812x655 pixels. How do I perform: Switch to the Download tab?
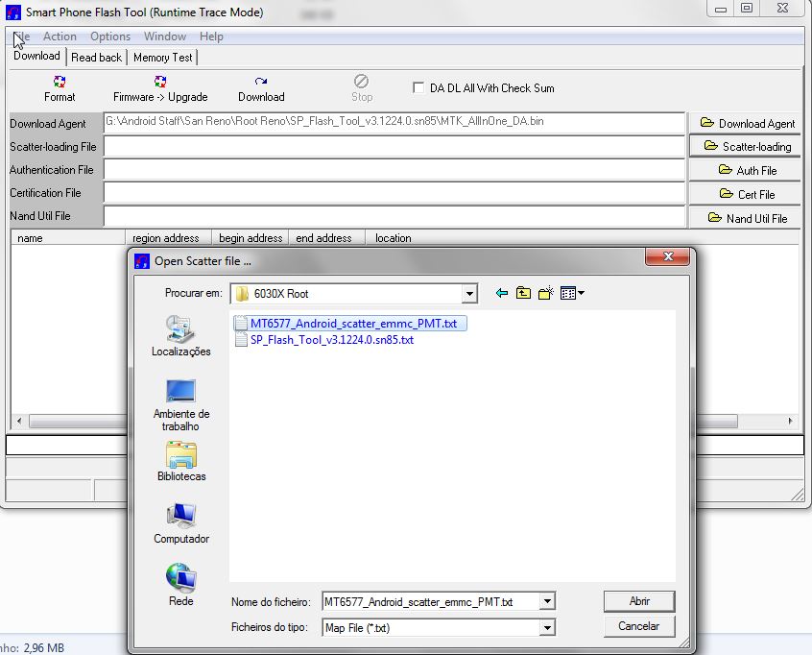(x=36, y=56)
